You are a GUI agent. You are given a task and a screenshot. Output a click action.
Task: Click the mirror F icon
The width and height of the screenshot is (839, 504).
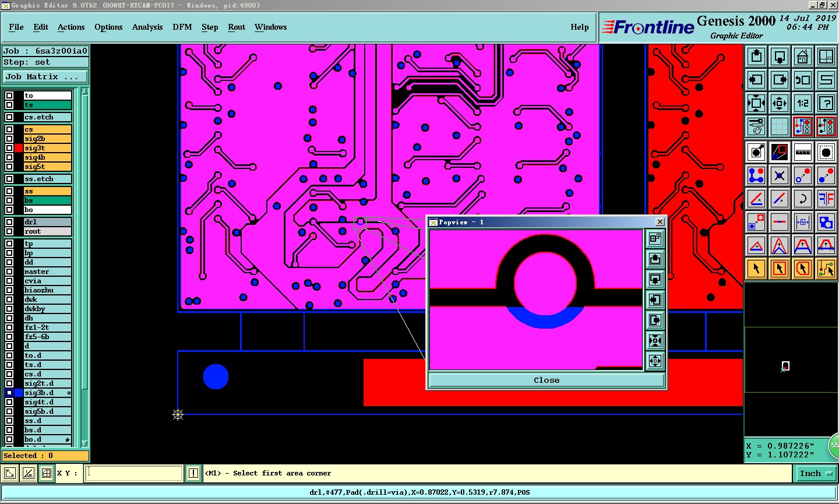point(826,199)
